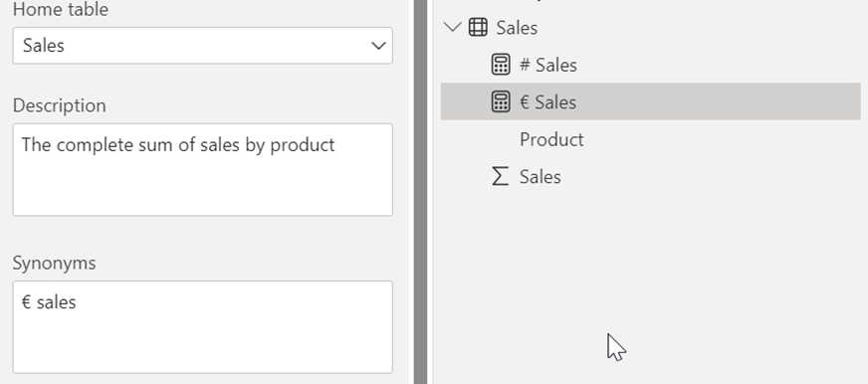The height and width of the screenshot is (384, 868).
Task: Click into the Description text box
Action: pyautogui.click(x=203, y=170)
